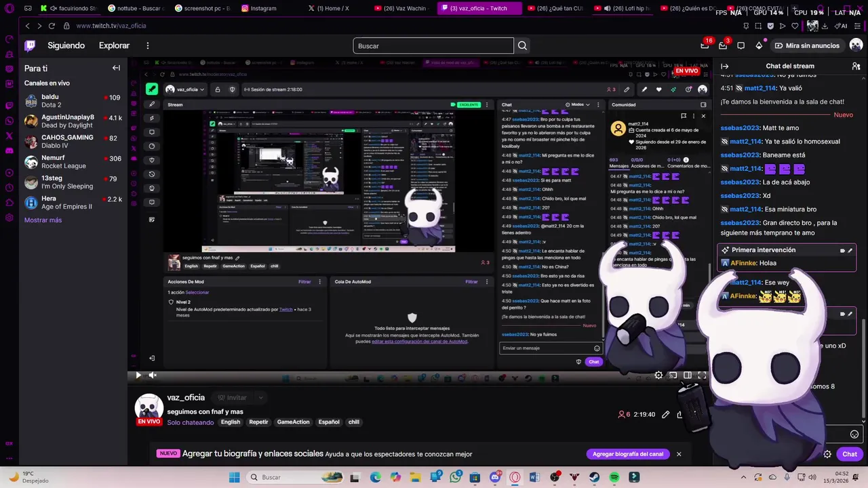Image resolution: width=868 pixels, height=488 pixels.
Task: Open AgustinUnaplay8 live channel
Action: (x=73, y=121)
